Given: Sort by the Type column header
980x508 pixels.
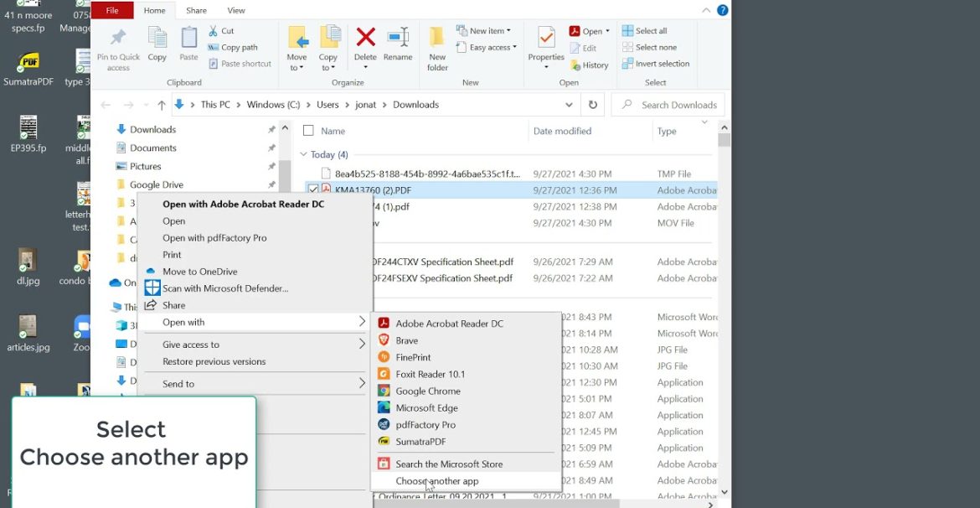Looking at the screenshot, I should (x=667, y=131).
